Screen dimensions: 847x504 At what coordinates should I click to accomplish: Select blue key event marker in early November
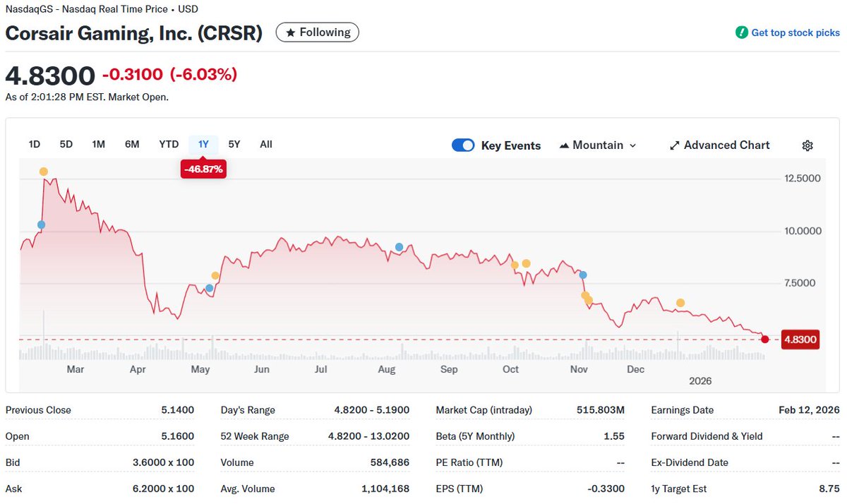pos(582,275)
